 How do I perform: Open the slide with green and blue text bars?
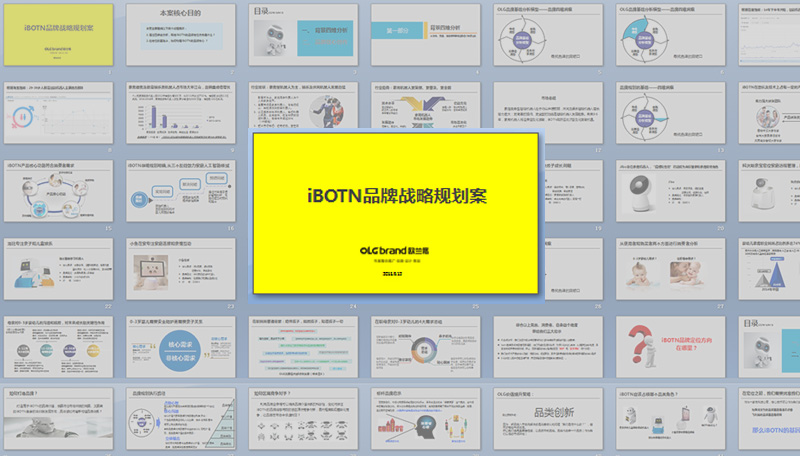[x=303, y=347]
